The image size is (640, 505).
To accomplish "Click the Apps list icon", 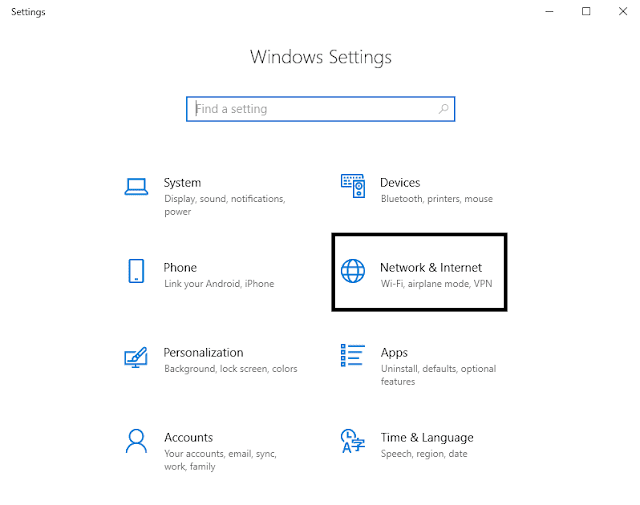I will point(353,356).
